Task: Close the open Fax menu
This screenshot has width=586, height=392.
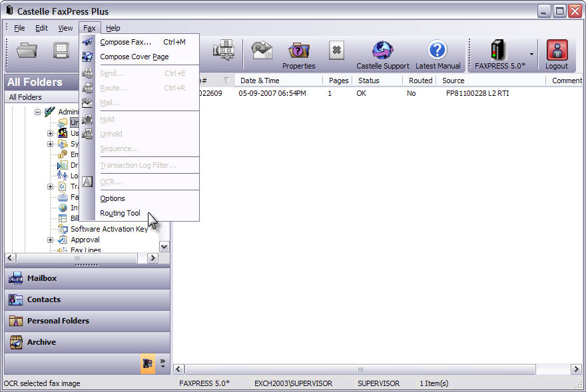Action: [89, 28]
